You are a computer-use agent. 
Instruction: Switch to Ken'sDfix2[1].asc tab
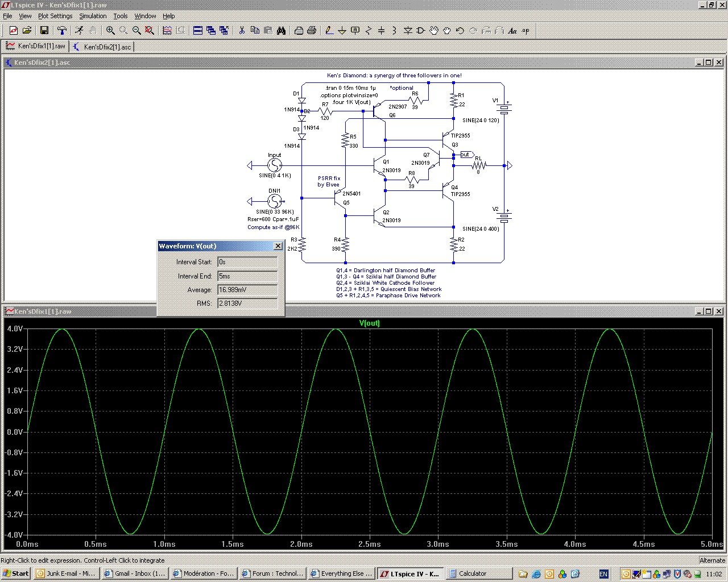click(102, 47)
